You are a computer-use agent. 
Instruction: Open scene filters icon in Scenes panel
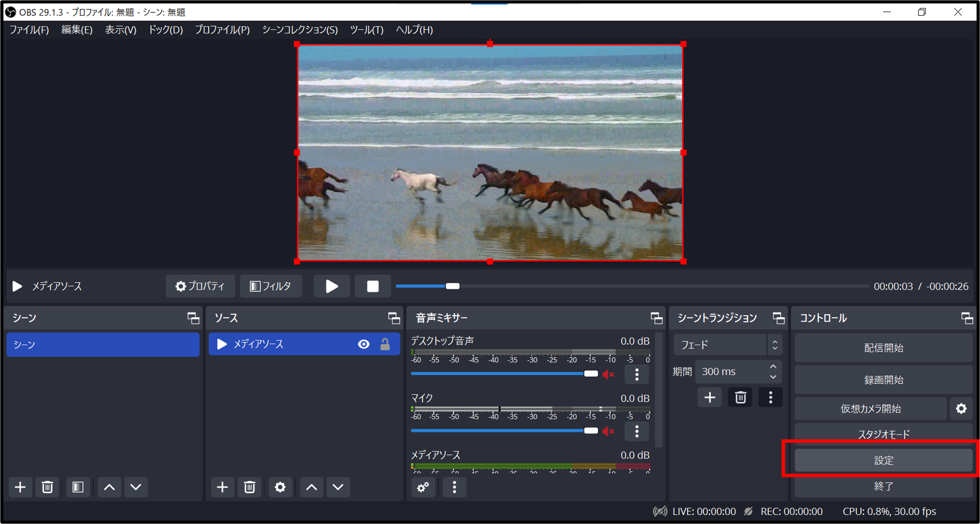(78, 487)
